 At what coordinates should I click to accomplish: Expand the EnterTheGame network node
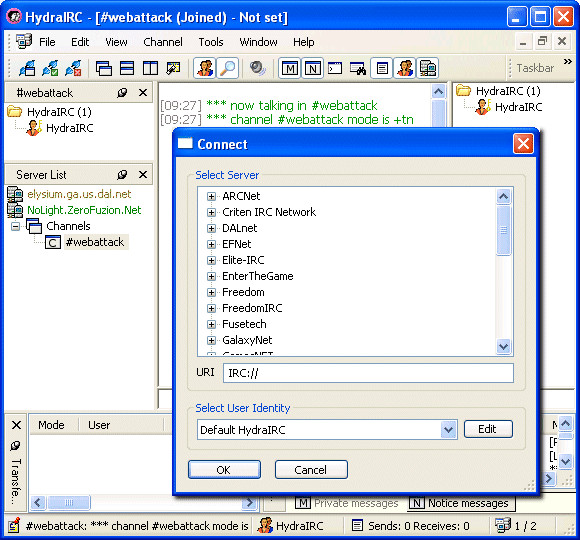(211, 276)
